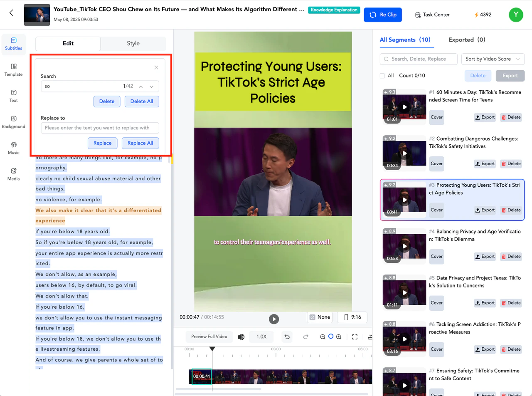Export segment #5 Data Privacy and Project Texas

[485, 303]
